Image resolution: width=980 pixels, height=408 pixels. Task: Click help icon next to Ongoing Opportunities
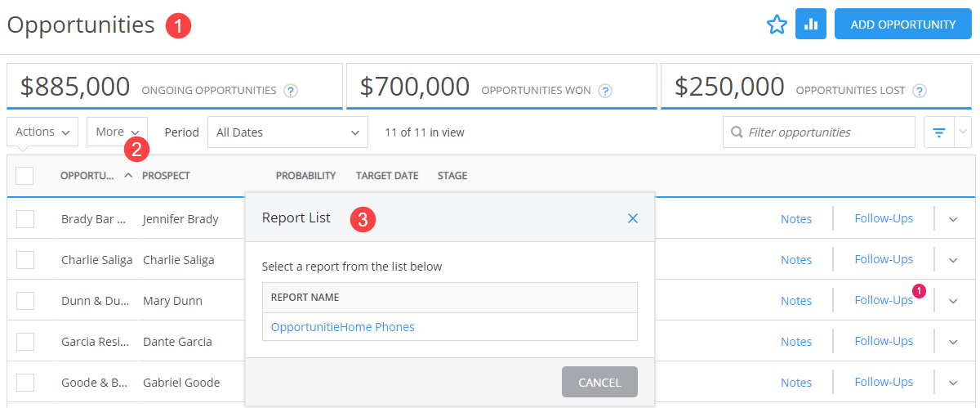[x=290, y=91]
